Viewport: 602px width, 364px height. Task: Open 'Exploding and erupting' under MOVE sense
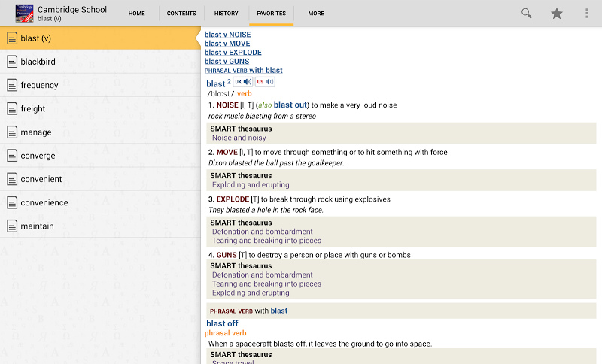point(251,184)
